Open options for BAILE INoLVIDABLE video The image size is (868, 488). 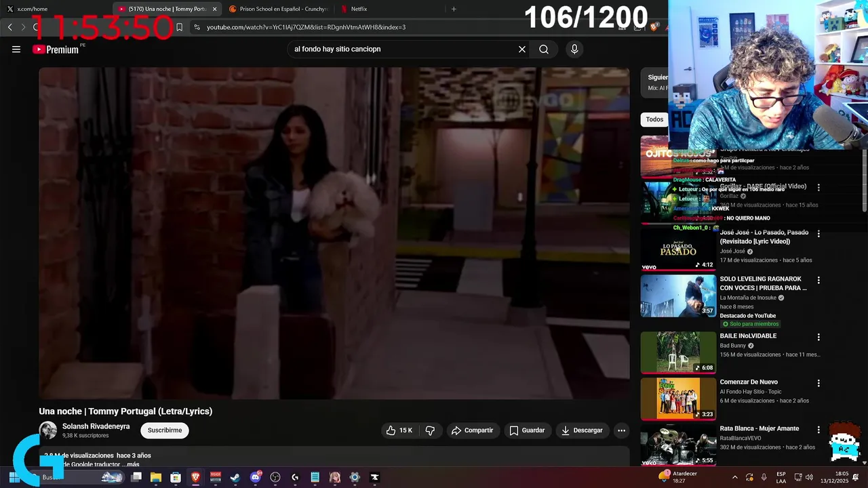point(818,337)
